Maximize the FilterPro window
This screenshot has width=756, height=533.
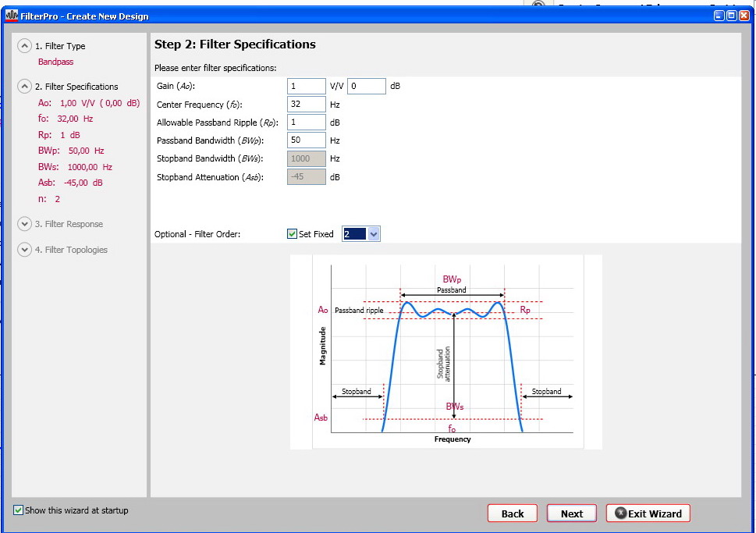(731, 16)
